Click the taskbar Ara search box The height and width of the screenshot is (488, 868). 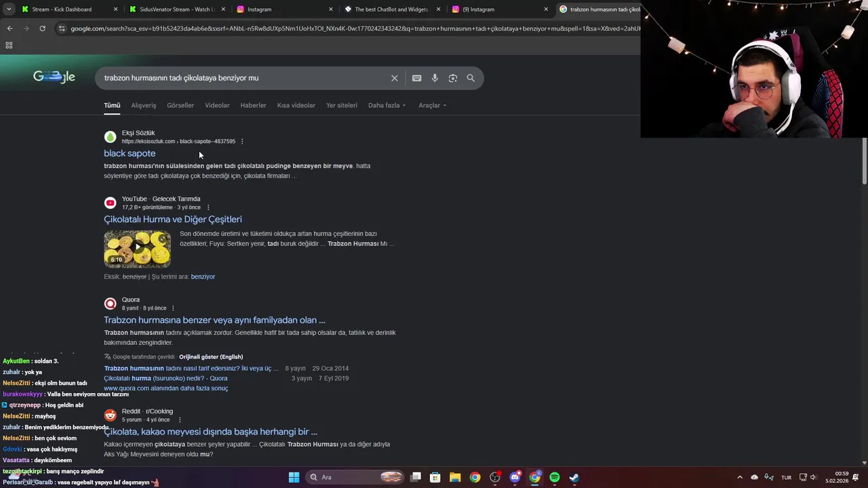[x=356, y=477]
